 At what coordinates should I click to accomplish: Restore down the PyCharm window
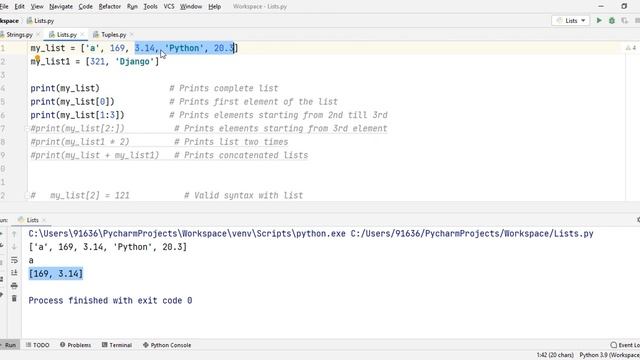(624, 7)
